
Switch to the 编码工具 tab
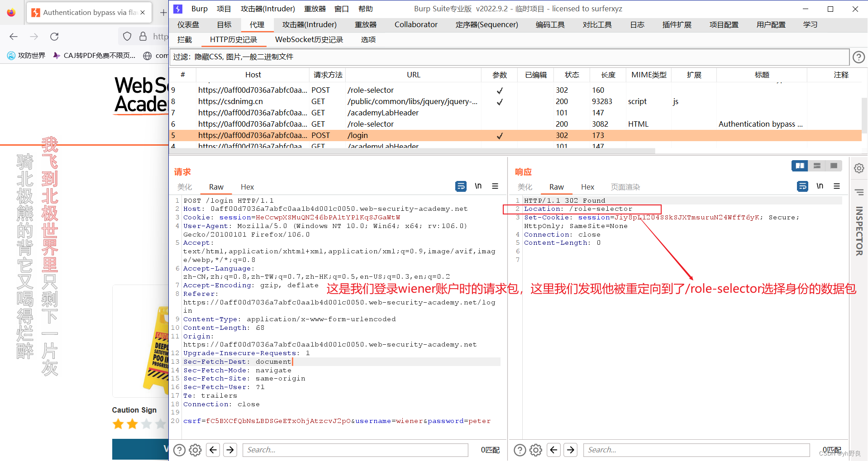point(550,24)
